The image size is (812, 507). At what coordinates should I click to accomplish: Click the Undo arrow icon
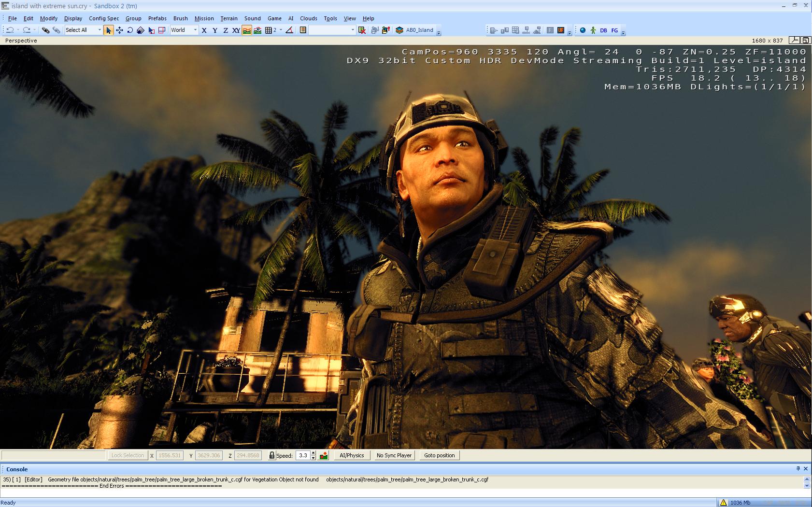[x=10, y=30]
